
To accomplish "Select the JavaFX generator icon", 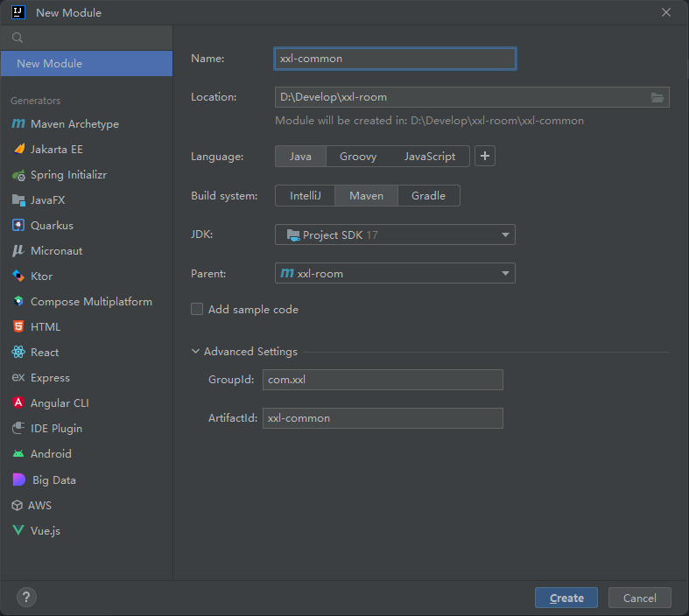I will 18,200.
